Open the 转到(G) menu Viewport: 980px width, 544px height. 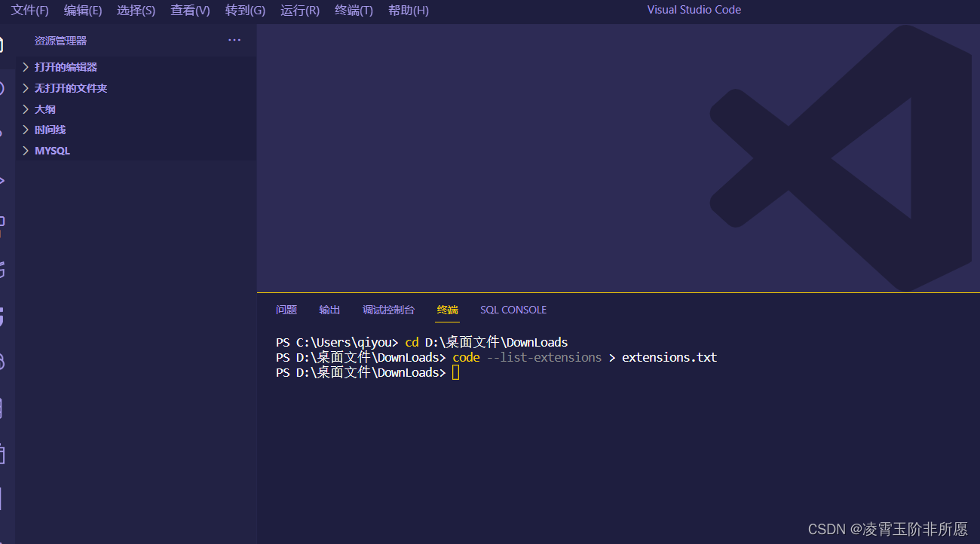(245, 11)
